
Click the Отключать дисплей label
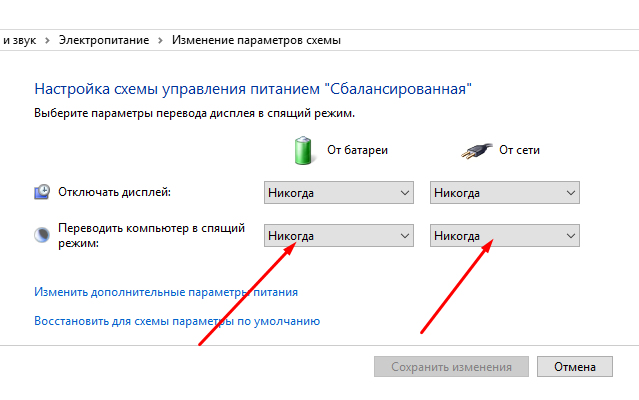(x=115, y=191)
